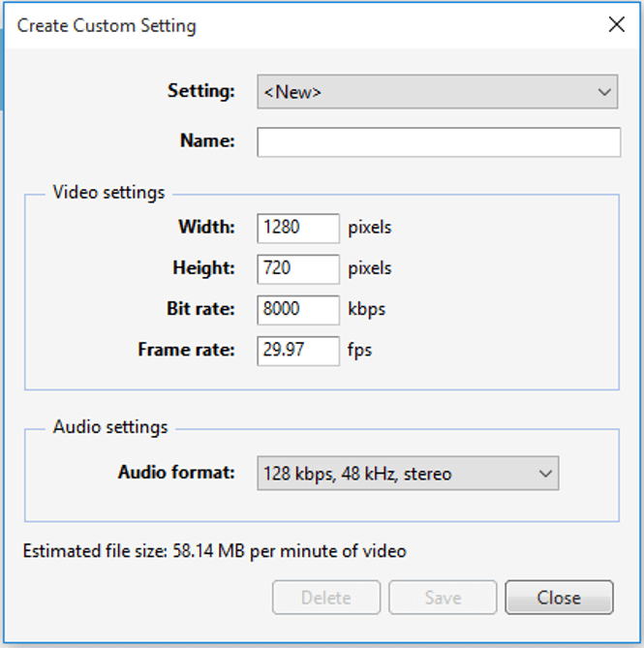Viewport: 644px width, 648px height.
Task: Click the 'kbps' unit label
Action: 367,310
